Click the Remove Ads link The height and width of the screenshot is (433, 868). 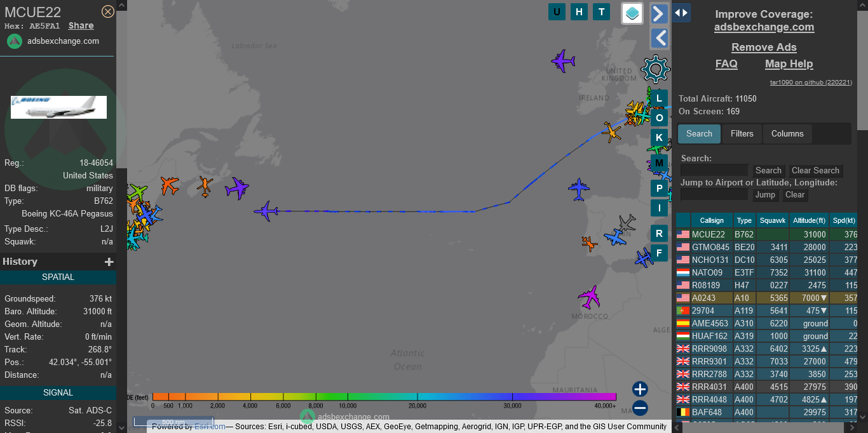coord(764,47)
